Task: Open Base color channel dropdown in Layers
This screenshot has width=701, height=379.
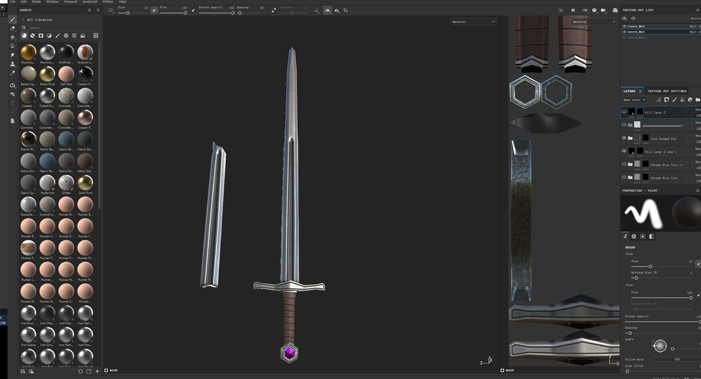Action: pos(634,100)
